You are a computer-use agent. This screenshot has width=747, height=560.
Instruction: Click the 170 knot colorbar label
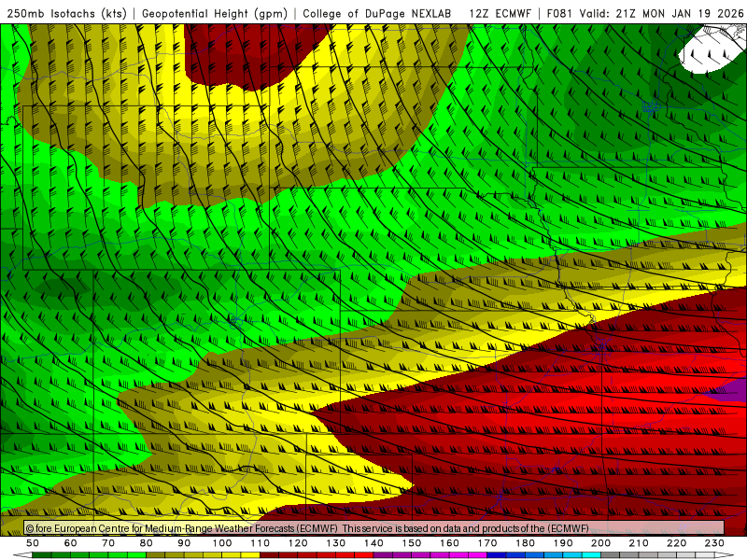pyautogui.click(x=487, y=543)
